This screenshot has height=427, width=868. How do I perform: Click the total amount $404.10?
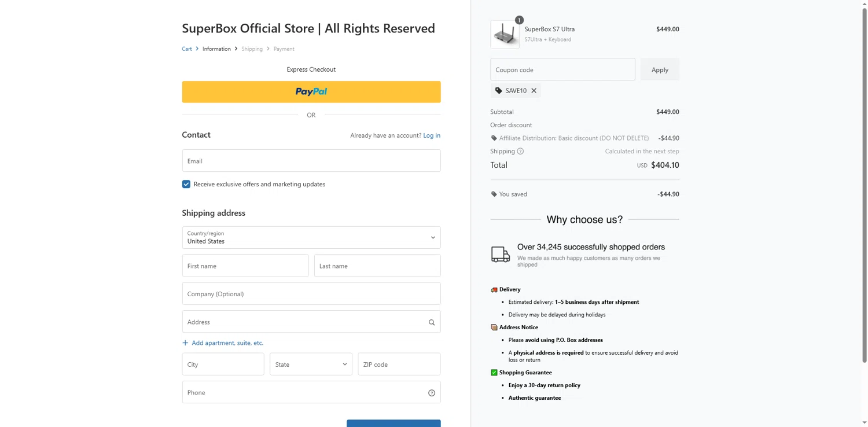coord(665,165)
